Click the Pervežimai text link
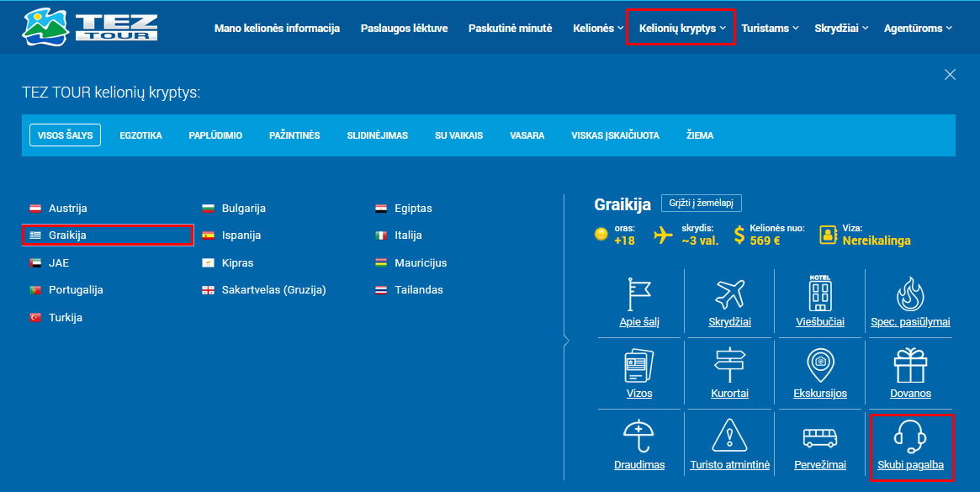Screen dimensions: 980x492 click(x=820, y=464)
